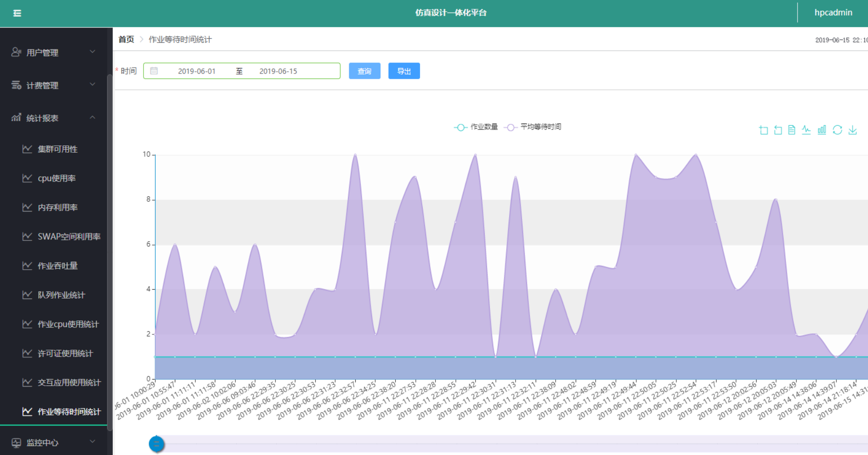Click the 用户管理 user icon
Viewport: 868px width, 455px height.
pyautogui.click(x=16, y=52)
